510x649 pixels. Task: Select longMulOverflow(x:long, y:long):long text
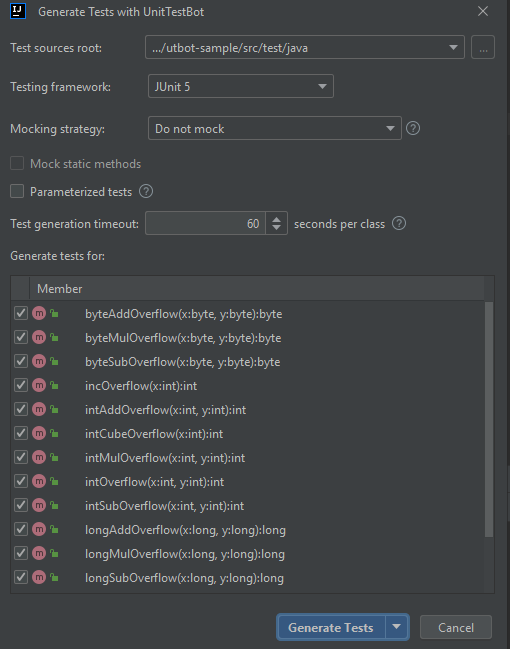coord(185,554)
